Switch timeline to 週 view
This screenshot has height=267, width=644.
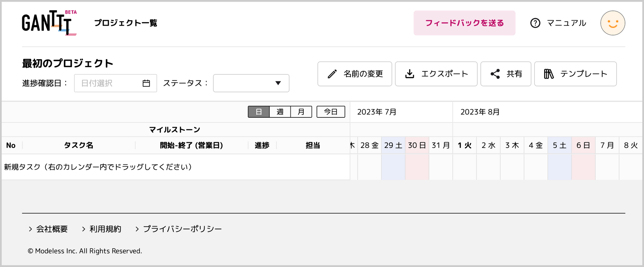click(280, 112)
